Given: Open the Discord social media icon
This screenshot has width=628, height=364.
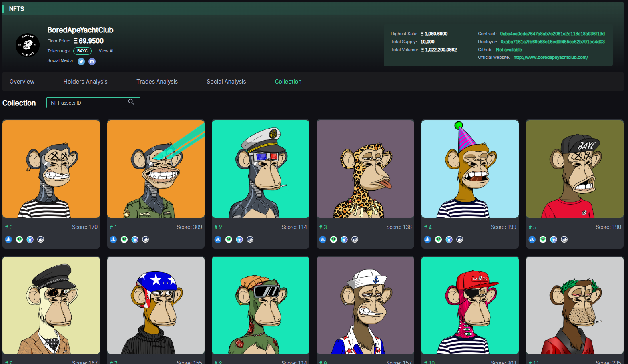Looking at the screenshot, I should click(92, 62).
